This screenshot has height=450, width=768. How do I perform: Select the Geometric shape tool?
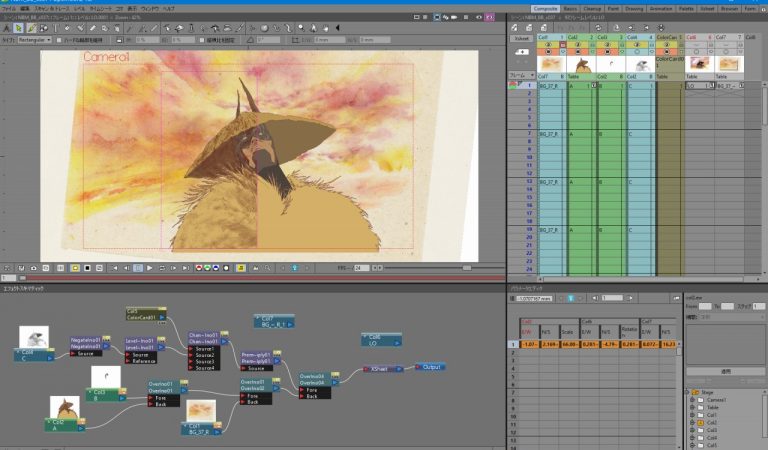tap(44, 28)
